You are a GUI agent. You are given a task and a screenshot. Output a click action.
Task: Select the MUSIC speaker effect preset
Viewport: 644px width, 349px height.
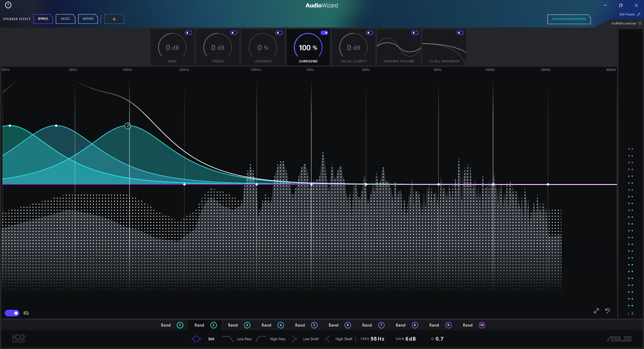tap(65, 19)
